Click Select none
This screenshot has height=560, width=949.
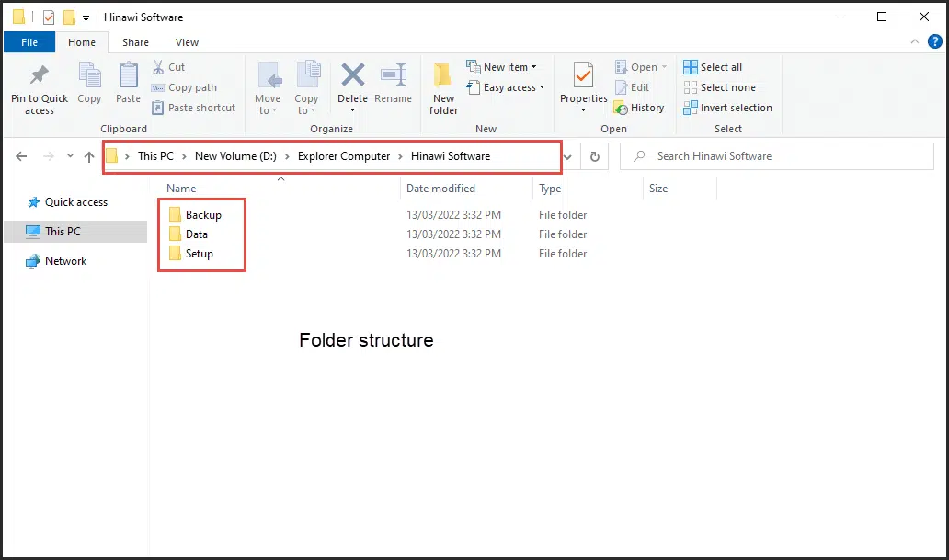(x=719, y=87)
